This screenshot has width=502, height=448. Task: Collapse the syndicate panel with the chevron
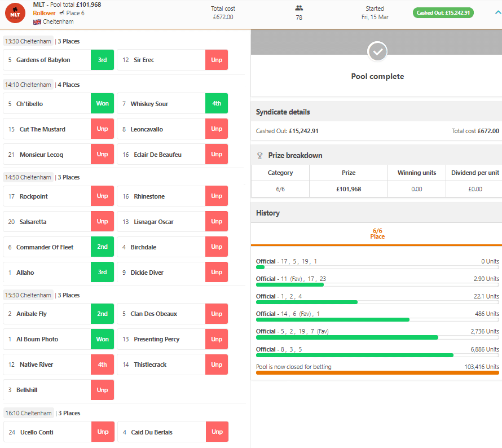point(497,12)
